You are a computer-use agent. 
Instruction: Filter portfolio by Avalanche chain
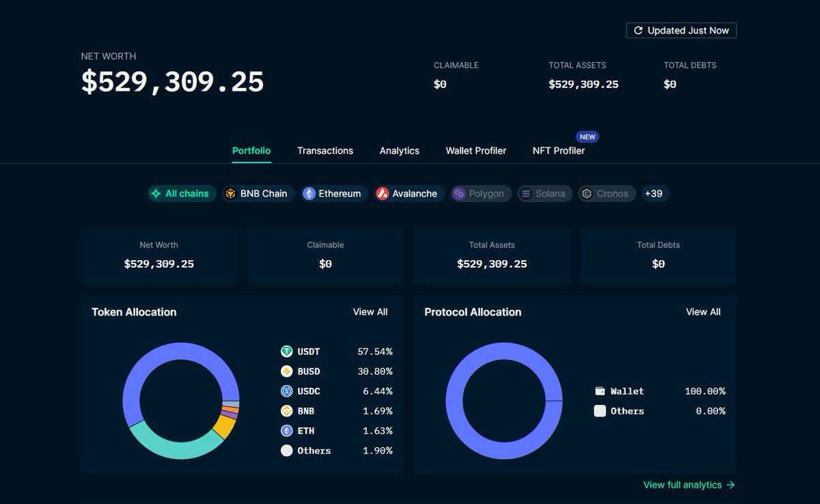[409, 194]
